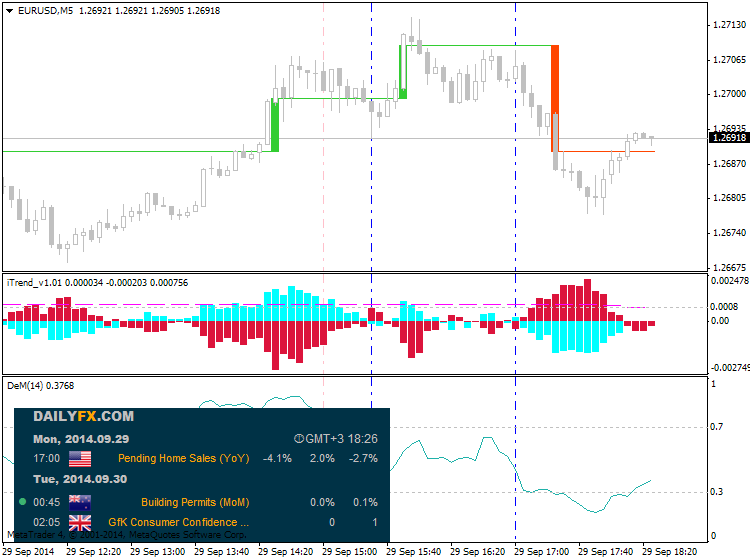Click the 1.27000 price scale label
Screen dimensions: 750x560
[x=729, y=94]
